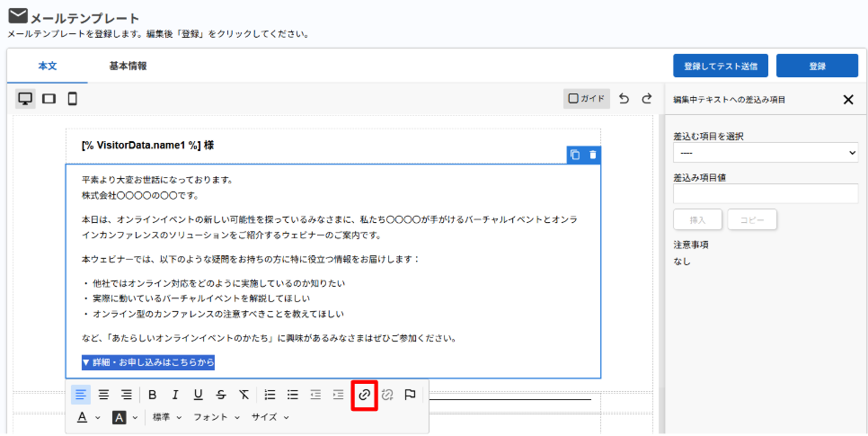Switch to desktop preview mode
The width and height of the screenshot is (868, 436).
(25, 99)
